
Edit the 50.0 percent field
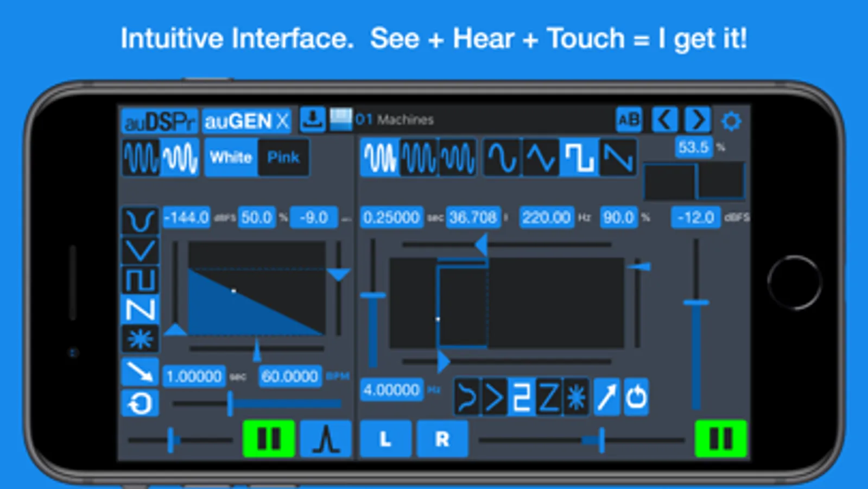pyautogui.click(x=257, y=217)
